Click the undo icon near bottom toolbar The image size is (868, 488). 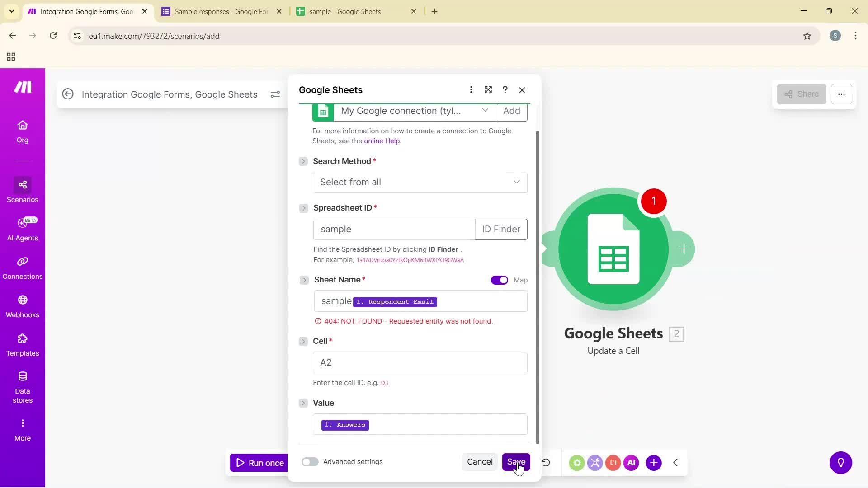point(546,462)
